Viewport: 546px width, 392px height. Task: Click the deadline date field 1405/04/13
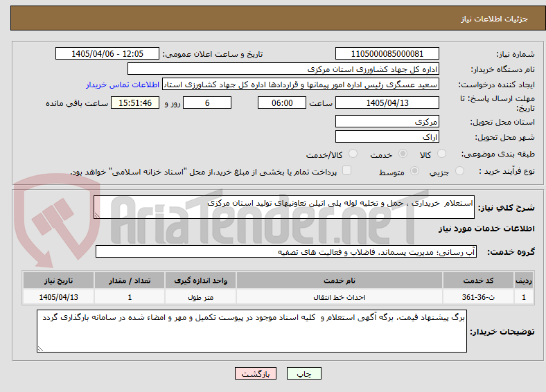click(x=387, y=103)
